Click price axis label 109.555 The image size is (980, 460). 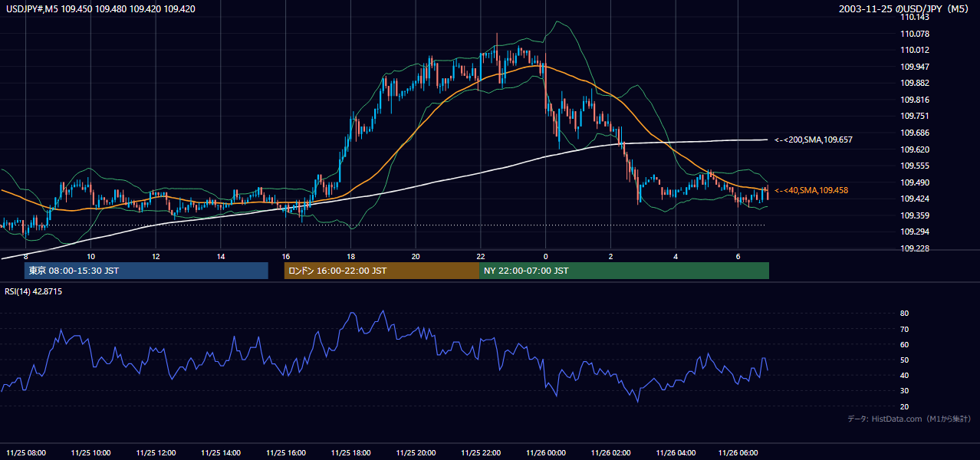pos(914,166)
